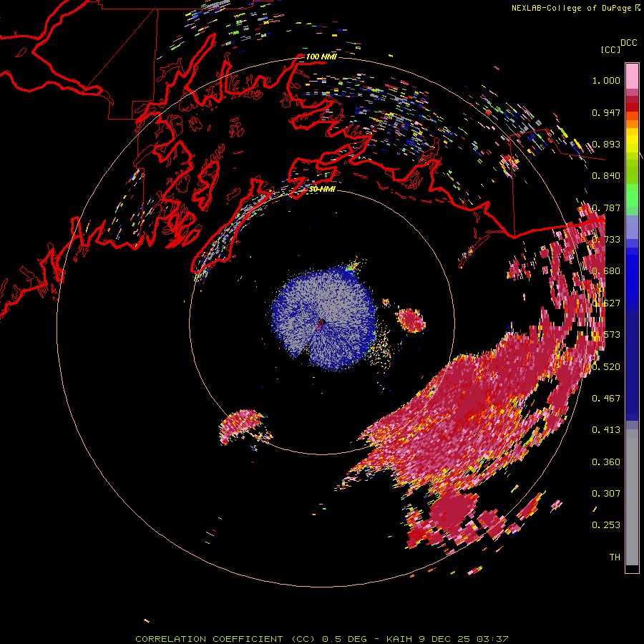Click the [CC] legend unit label
Viewport: 644px width, 644px height.
610,49
